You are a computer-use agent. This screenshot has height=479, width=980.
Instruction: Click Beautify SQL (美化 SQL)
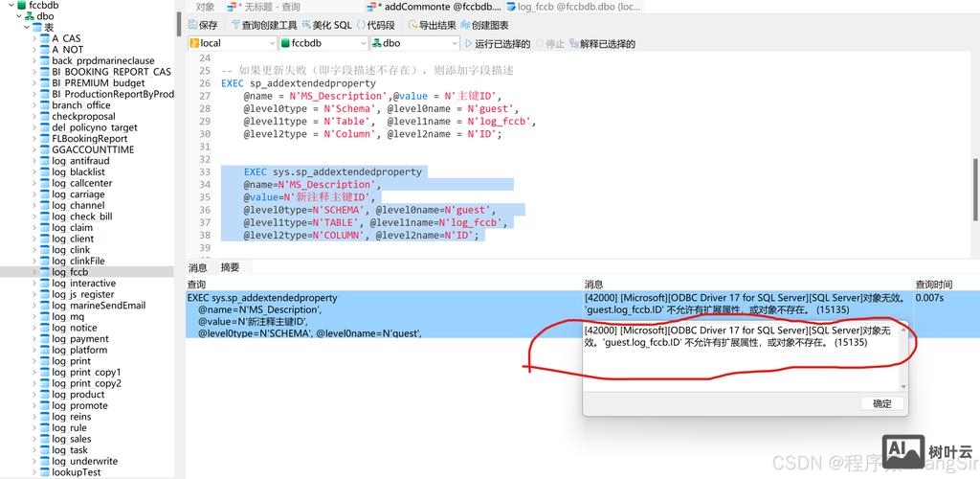coord(327,25)
